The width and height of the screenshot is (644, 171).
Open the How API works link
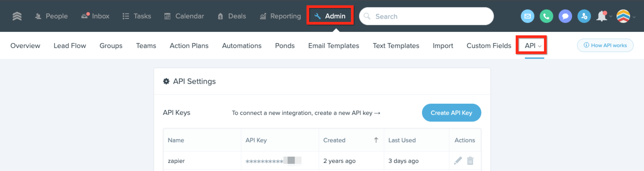tap(605, 45)
